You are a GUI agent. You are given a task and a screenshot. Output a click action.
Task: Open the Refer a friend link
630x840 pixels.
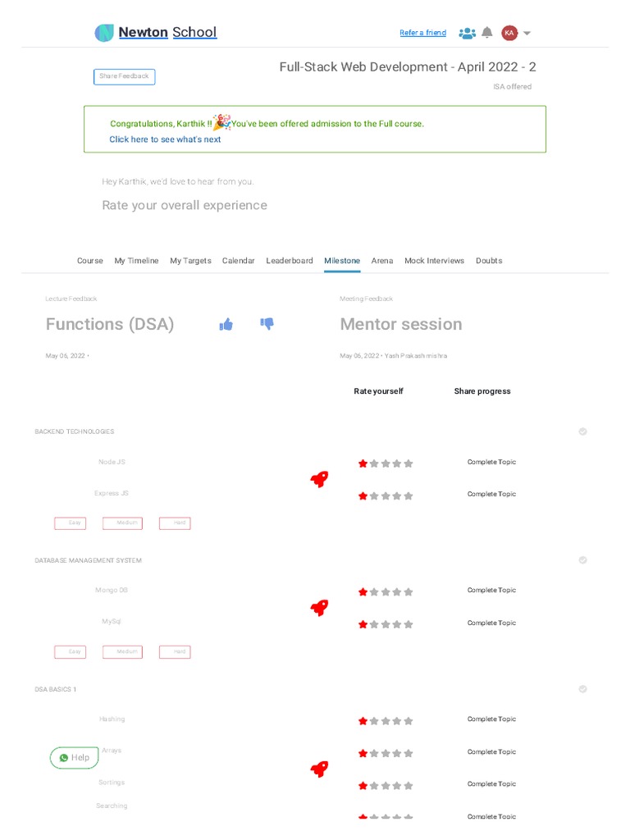pos(422,33)
